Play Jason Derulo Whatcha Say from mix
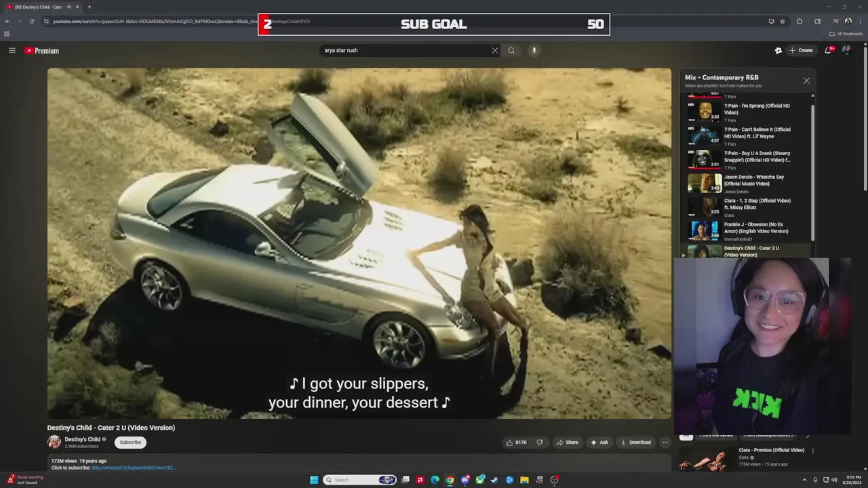The height and width of the screenshot is (488, 868). coord(746,183)
